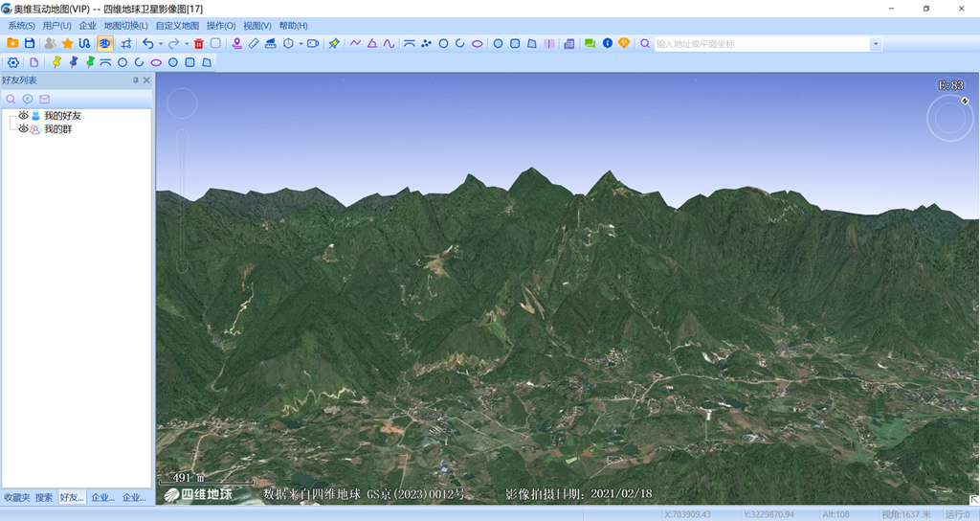
Task: Pin the 好友列表 panel with pushpin
Action: click(x=135, y=81)
